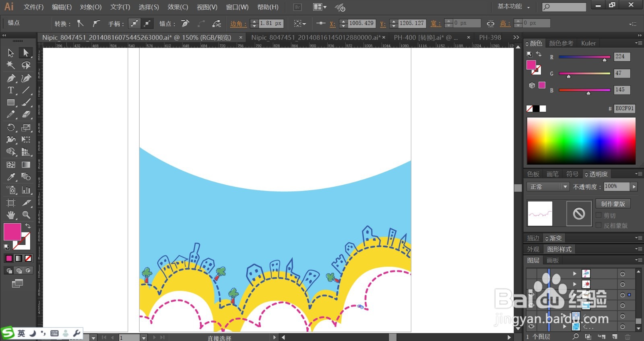Select the Rectangle tool
This screenshot has height=341, width=644.
coord(11,103)
